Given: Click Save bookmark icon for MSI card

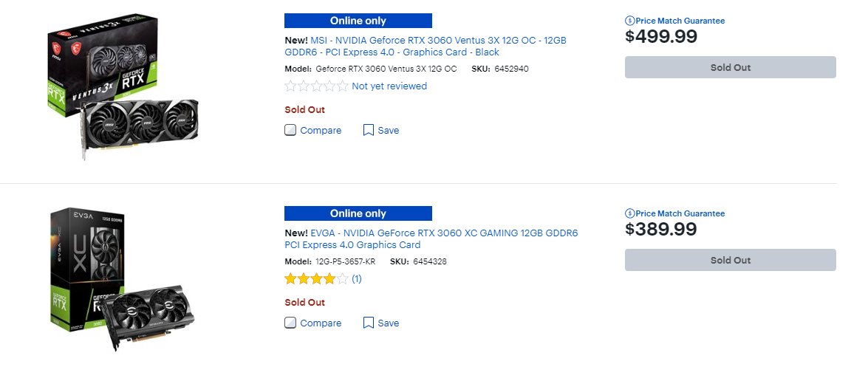Looking at the screenshot, I should click(369, 130).
